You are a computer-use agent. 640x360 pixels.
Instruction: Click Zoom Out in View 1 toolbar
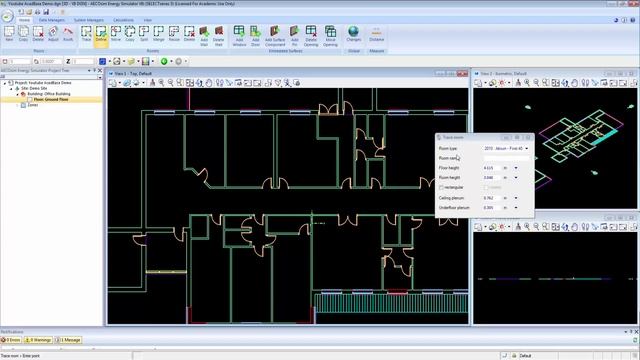[x=171, y=83]
